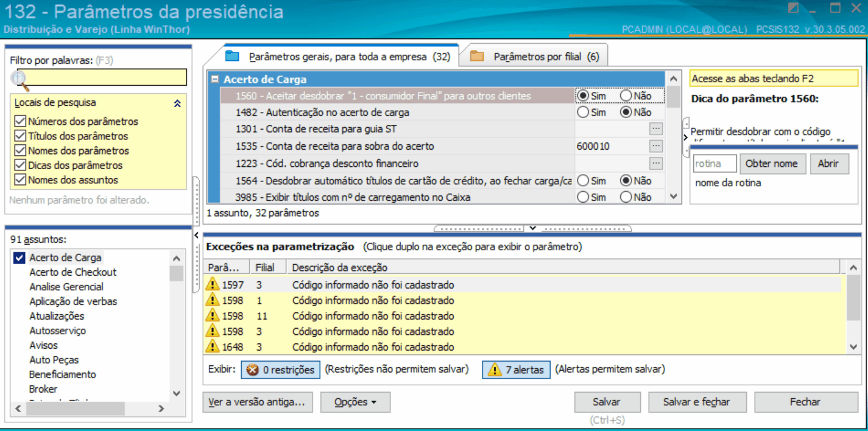This screenshot has height=431, width=868.
Task: Toggle Nomes dos assuntos checkbox
Action: click(20, 180)
